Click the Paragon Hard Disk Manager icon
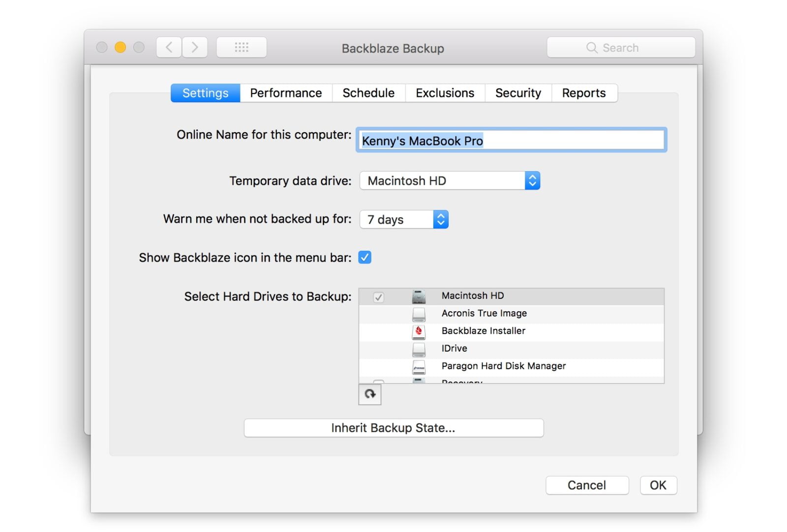 [419, 367]
